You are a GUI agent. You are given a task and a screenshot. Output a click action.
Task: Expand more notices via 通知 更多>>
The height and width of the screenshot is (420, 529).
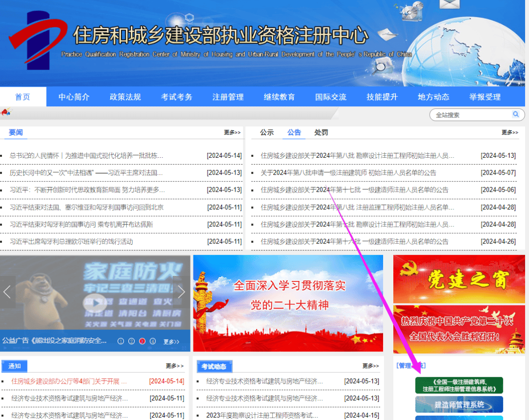click(x=174, y=366)
